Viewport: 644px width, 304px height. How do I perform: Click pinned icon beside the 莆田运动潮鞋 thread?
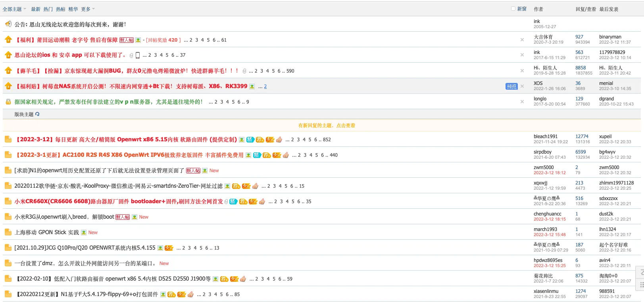[8, 40]
